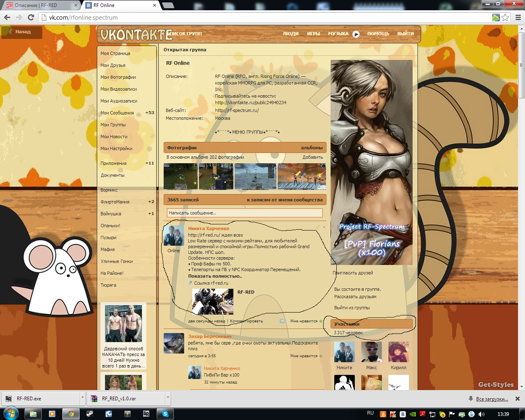Viewport: 525px width, 420px height.
Task: Open ИГРЫ in the top navigation
Action: (x=313, y=34)
